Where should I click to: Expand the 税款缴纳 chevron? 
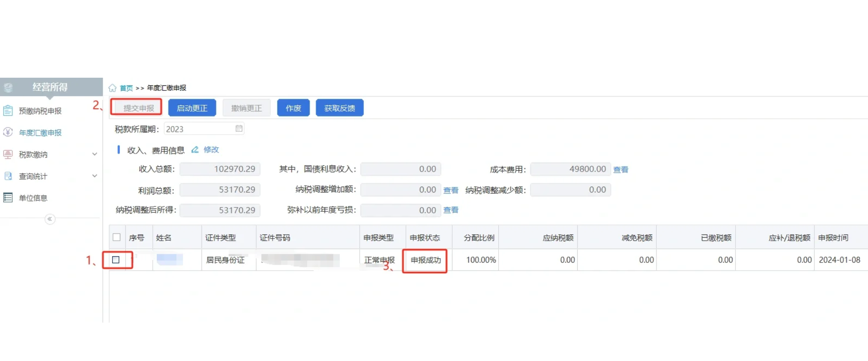(94, 154)
